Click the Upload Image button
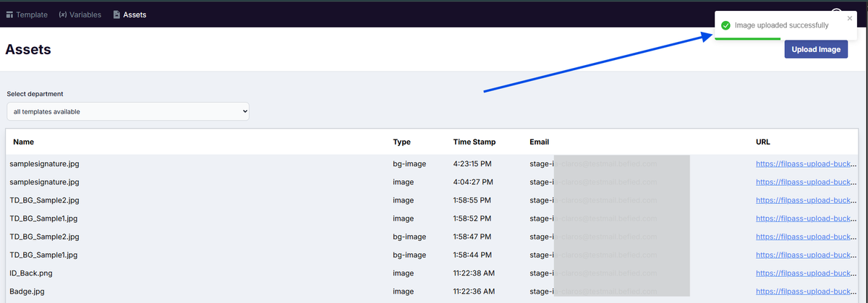The height and width of the screenshot is (303, 868). [816, 49]
